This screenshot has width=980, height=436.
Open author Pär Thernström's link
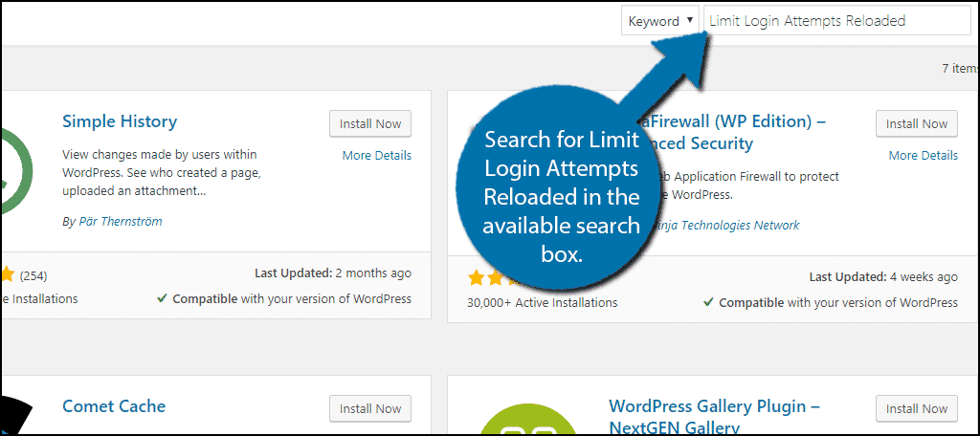(120, 222)
